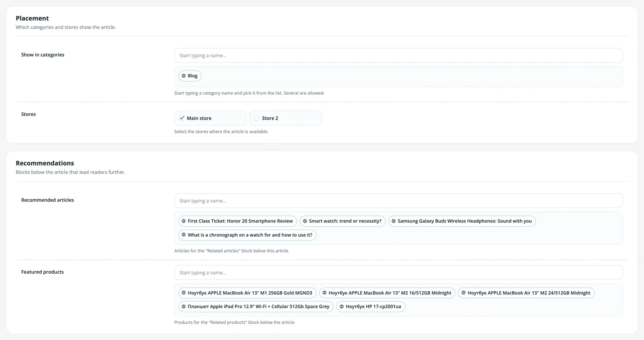Click iPad Pro 12.9 Wi-Fi Cellular text

[258, 307]
